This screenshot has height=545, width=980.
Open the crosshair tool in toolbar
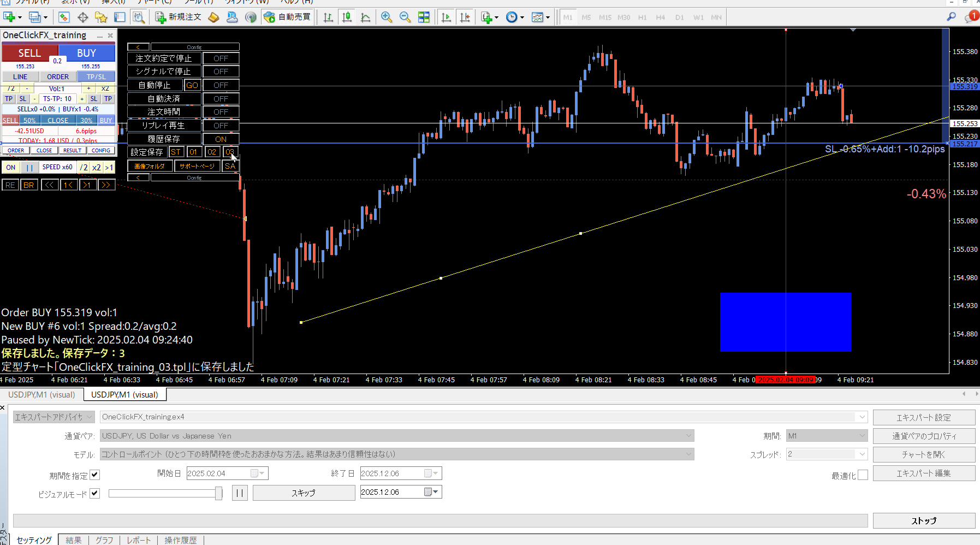(83, 17)
